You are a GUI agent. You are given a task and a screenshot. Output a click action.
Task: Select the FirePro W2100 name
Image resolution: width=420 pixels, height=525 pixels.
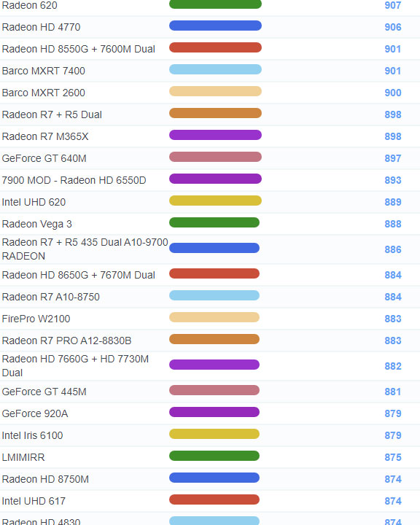point(36,319)
